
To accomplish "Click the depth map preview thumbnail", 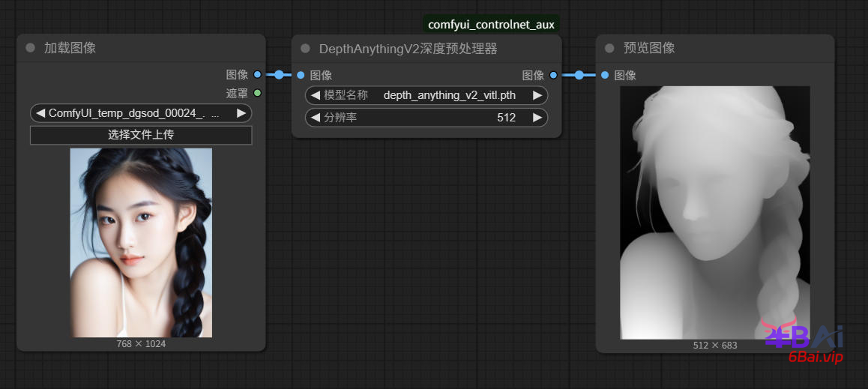I will coord(714,212).
